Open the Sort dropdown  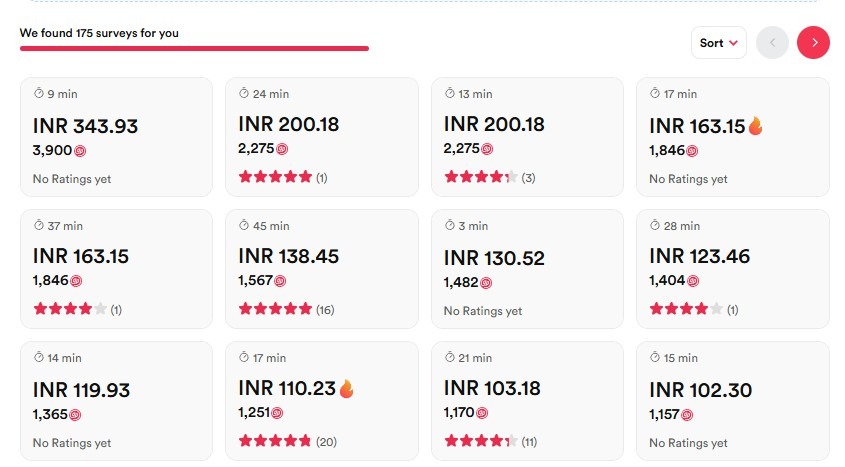point(718,43)
